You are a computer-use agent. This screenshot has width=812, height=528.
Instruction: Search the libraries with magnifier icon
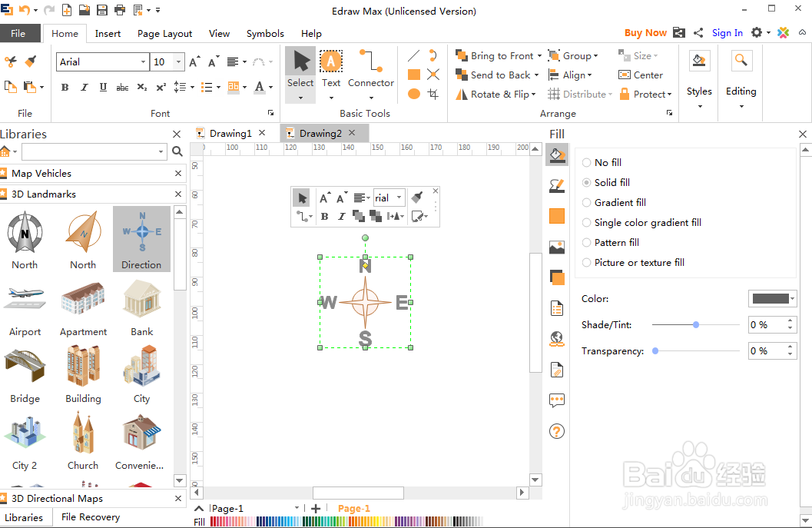(x=177, y=151)
